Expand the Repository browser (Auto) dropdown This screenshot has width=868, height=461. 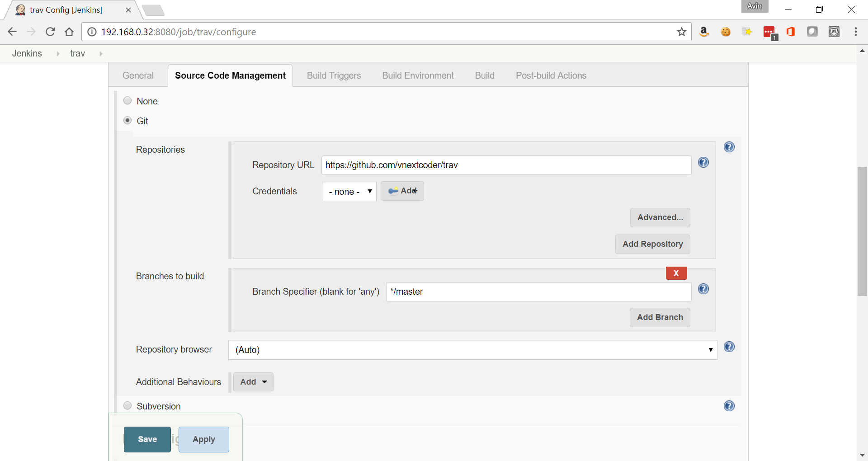point(472,350)
